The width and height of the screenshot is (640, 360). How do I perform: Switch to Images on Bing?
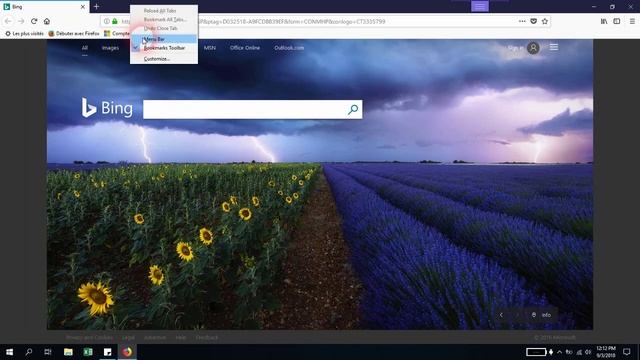110,48
